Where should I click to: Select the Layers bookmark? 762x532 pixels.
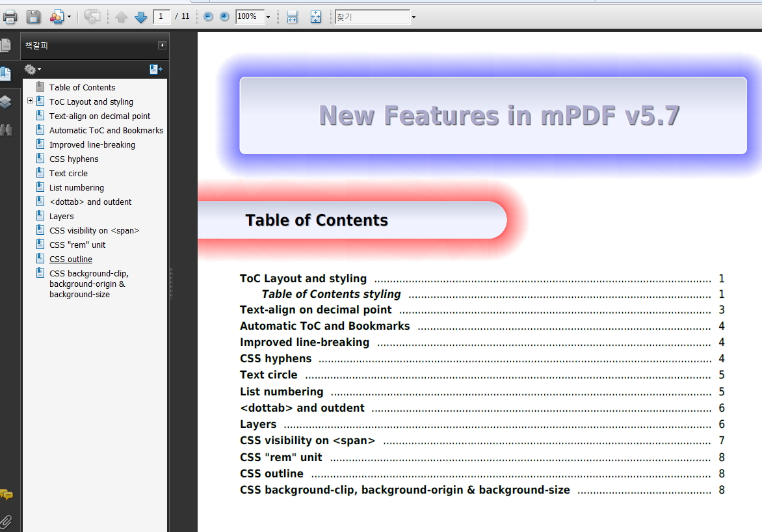coord(61,217)
